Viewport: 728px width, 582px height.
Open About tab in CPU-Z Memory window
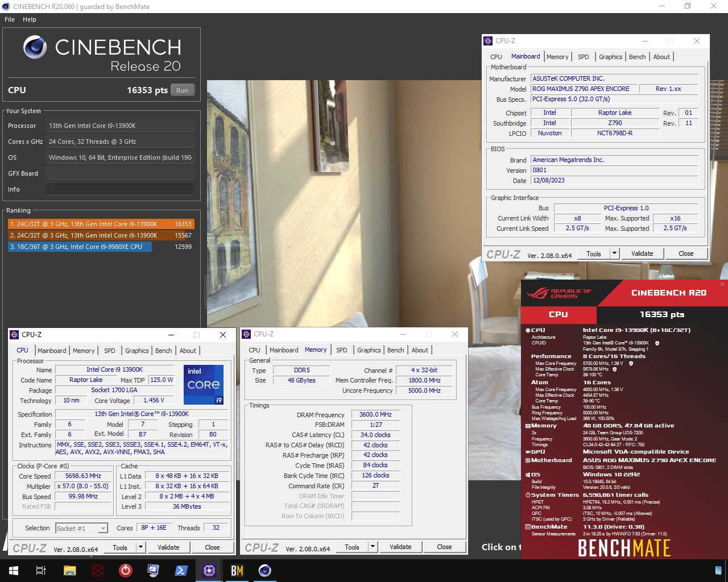(x=420, y=350)
